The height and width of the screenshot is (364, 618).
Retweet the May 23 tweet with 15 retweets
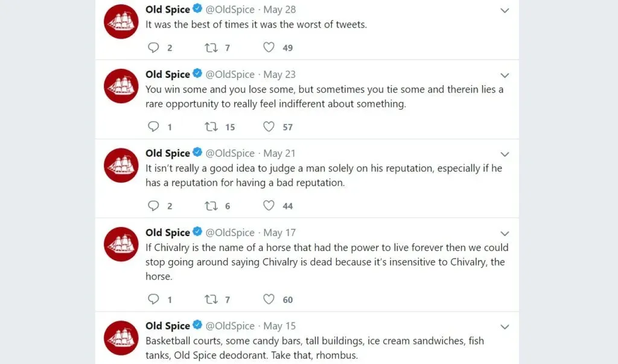(x=211, y=127)
